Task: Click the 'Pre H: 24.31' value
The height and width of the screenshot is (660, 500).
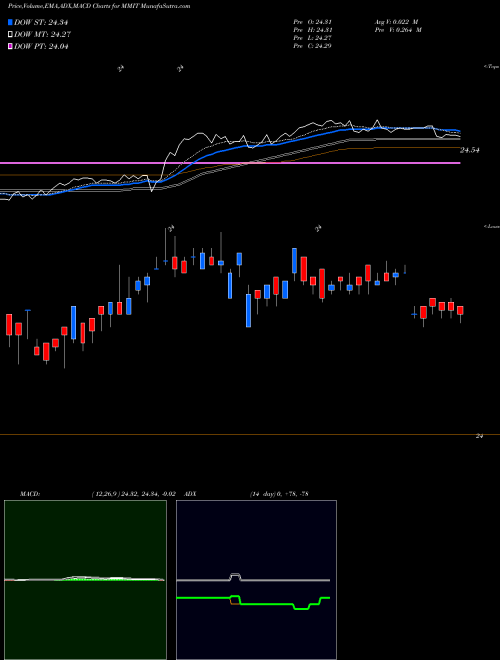Action: (x=314, y=30)
